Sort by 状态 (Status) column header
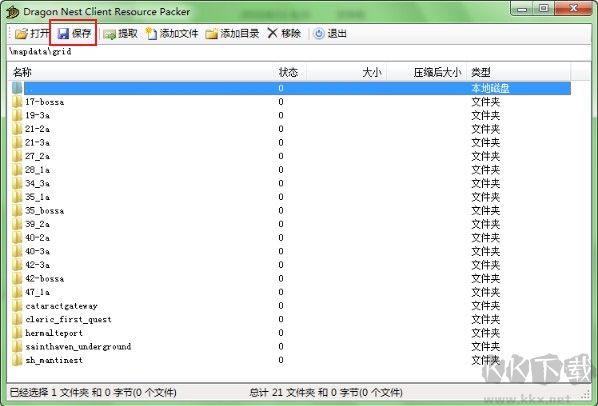 pyautogui.click(x=290, y=72)
